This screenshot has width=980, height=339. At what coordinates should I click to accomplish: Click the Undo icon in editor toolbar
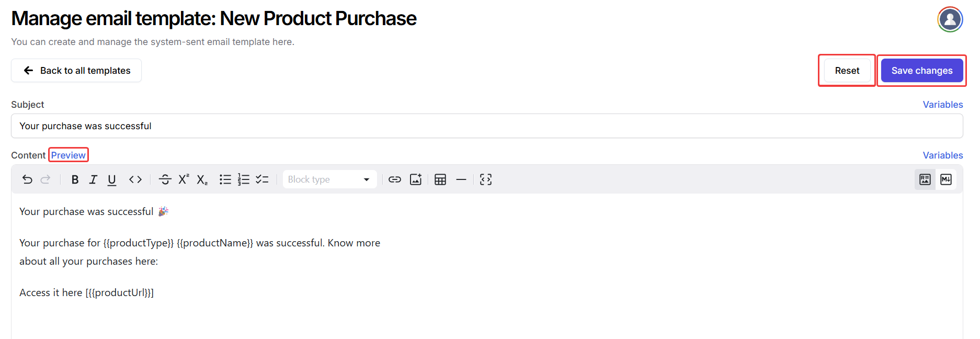tap(27, 179)
